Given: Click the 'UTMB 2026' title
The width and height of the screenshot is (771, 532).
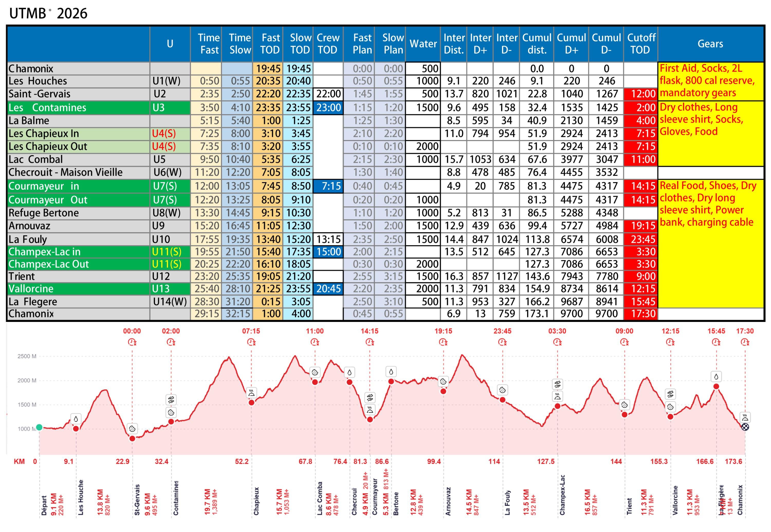Looking at the screenshot, I should click(x=48, y=13).
